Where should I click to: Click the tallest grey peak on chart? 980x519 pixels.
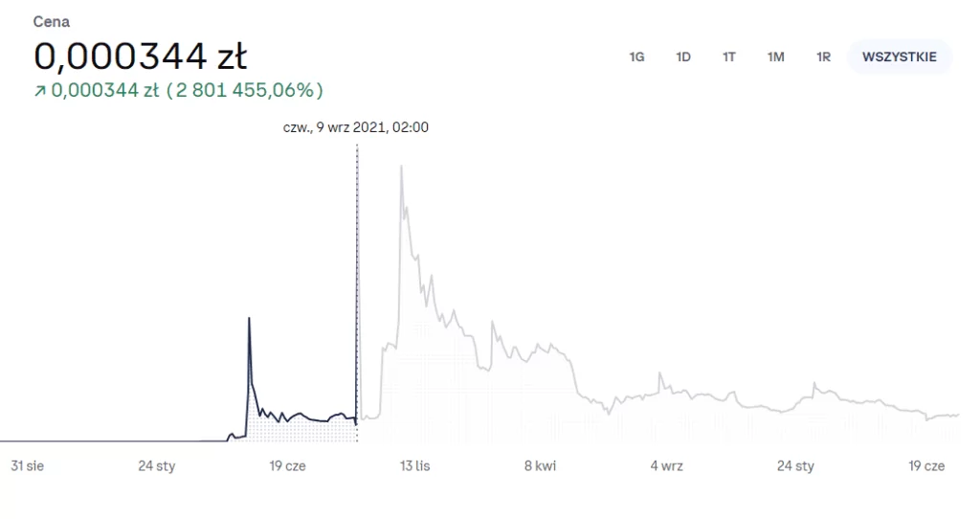pyautogui.click(x=401, y=168)
